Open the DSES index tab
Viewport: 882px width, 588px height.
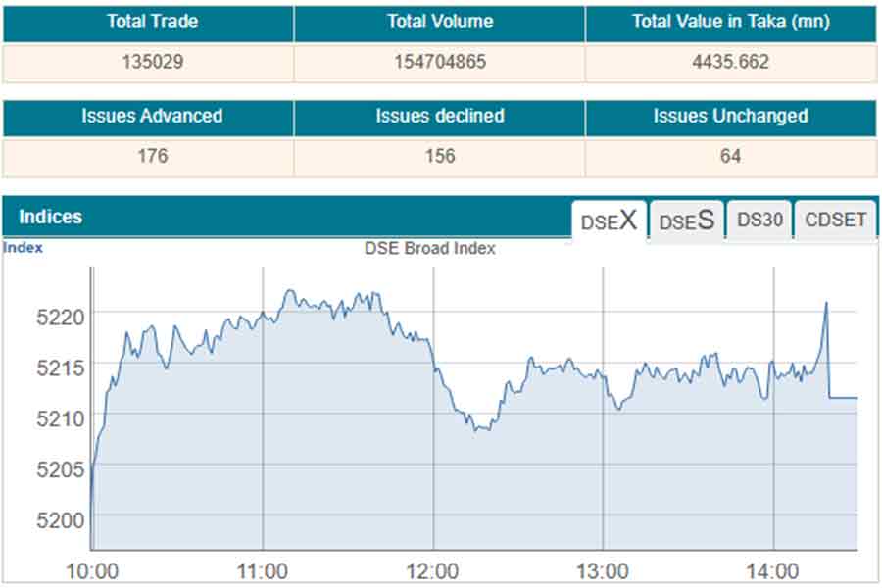pos(686,220)
